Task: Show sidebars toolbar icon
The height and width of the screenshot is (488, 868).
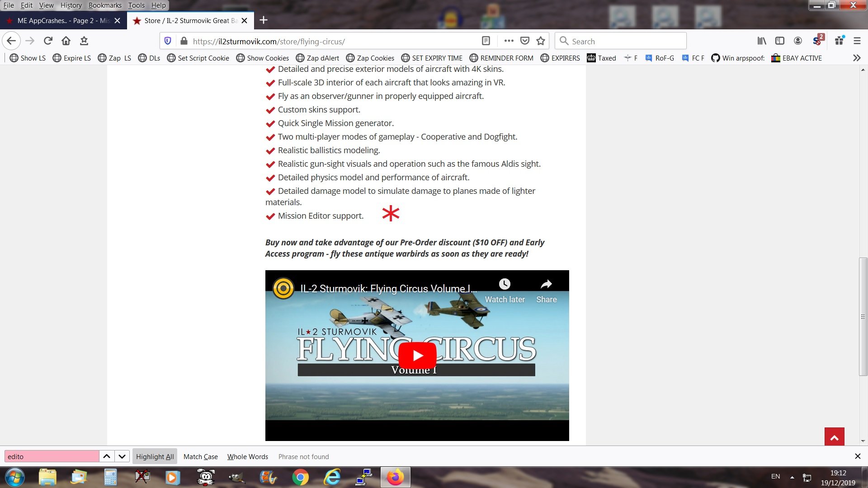Action: click(780, 41)
